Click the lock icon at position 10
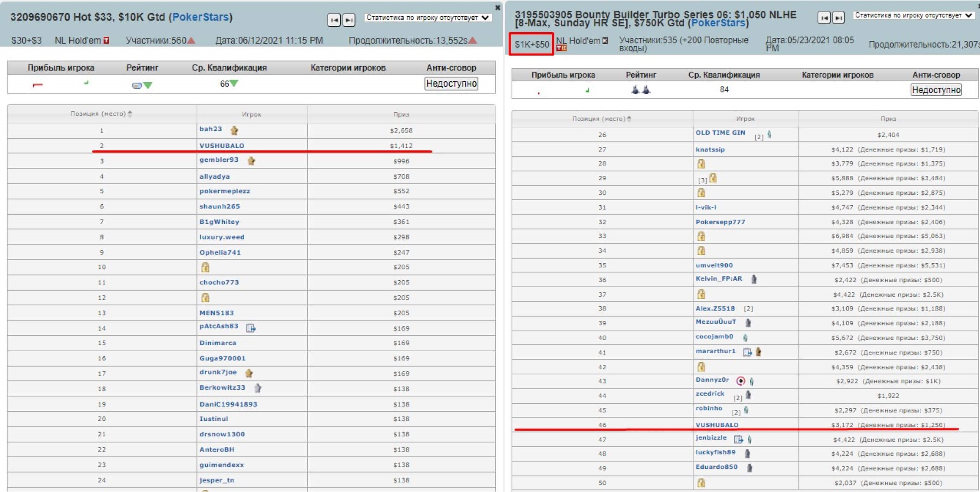Image resolution: width=980 pixels, height=492 pixels. tap(205, 267)
